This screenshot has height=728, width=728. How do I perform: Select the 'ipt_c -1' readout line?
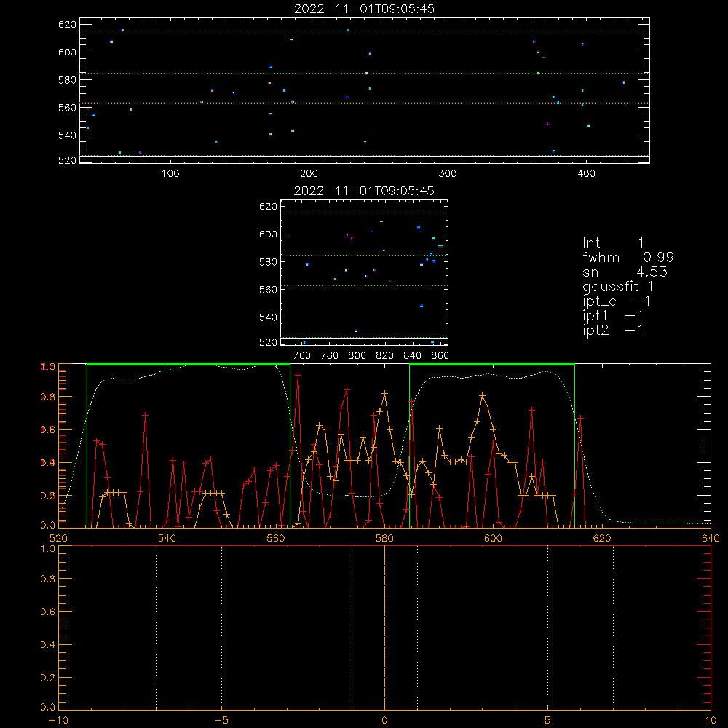coord(617,302)
